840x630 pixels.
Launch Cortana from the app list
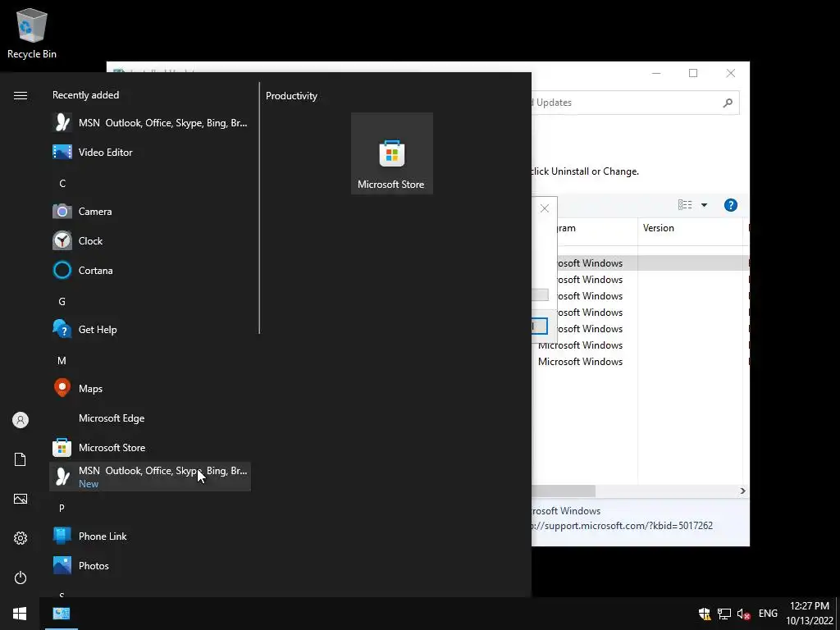pos(150,270)
